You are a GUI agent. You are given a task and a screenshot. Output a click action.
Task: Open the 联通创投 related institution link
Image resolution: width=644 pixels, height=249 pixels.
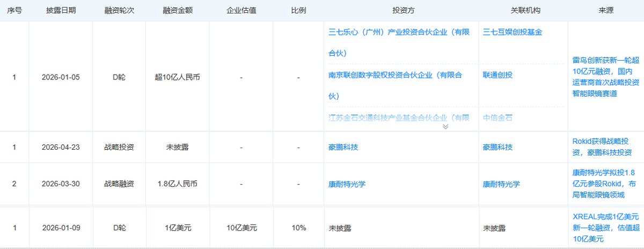click(497, 75)
